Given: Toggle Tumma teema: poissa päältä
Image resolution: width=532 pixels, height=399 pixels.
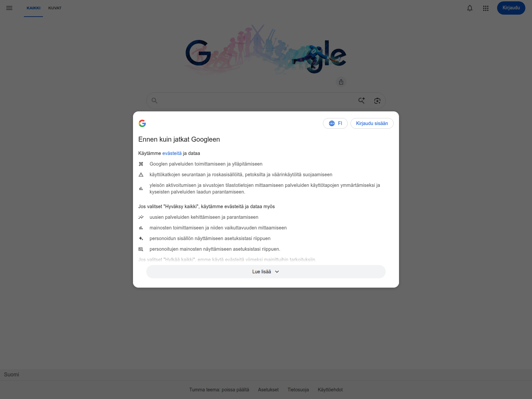Looking at the screenshot, I should click(219, 390).
